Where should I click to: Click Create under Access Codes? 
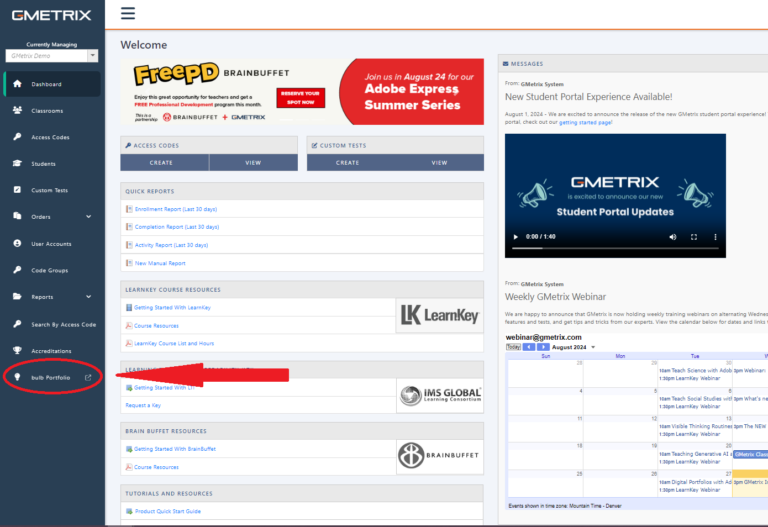tap(164, 162)
